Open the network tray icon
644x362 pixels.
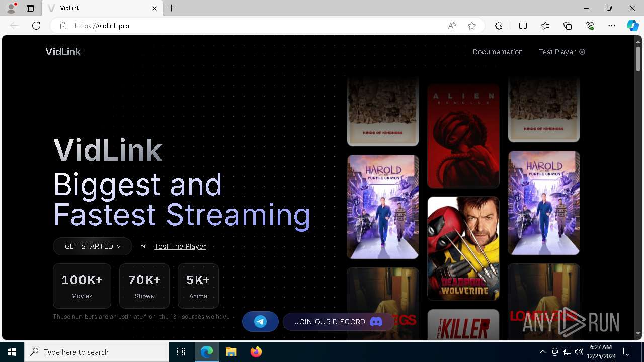567,352
